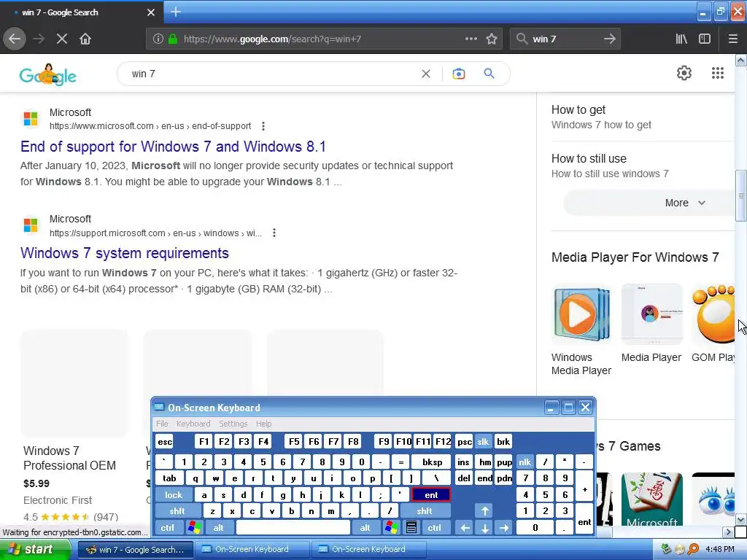Screen dimensions: 747x560
Task: Toggle the left ctrl key
Action: coord(167,528)
